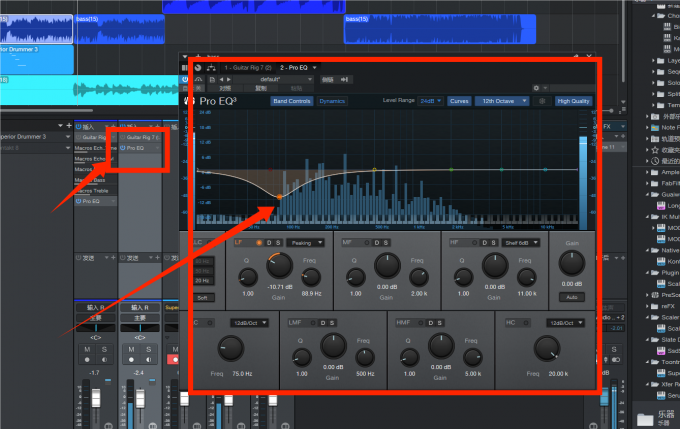The image size is (680, 429).
Task: Click the HC Freq knob at 20.00 k
Action: [x=546, y=349]
